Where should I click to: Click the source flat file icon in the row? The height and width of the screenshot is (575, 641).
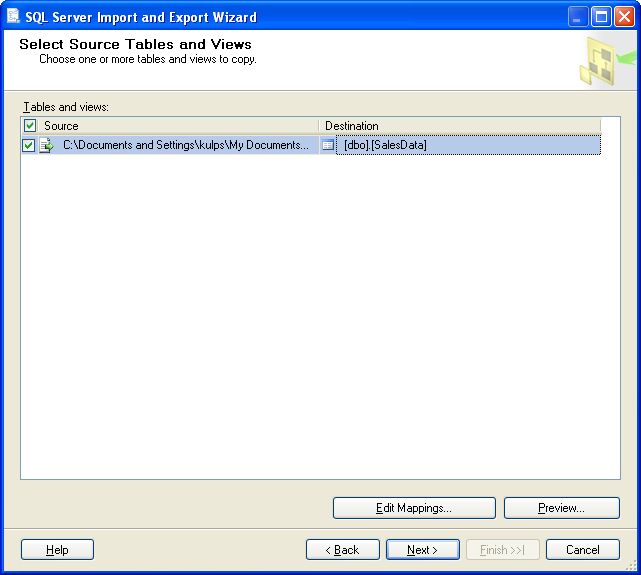coord(46,145)
